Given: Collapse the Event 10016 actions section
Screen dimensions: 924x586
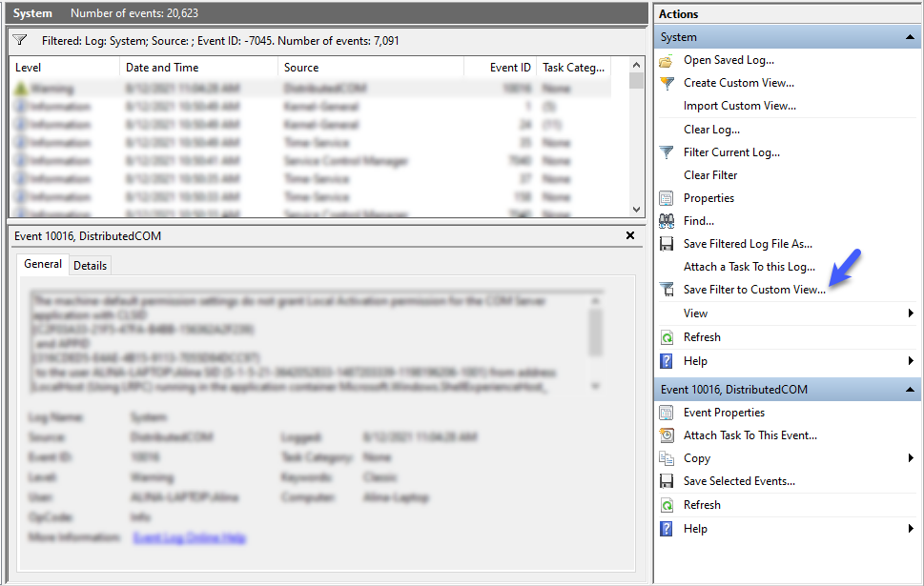Looking at the screenshot, I should click(910, 390).
